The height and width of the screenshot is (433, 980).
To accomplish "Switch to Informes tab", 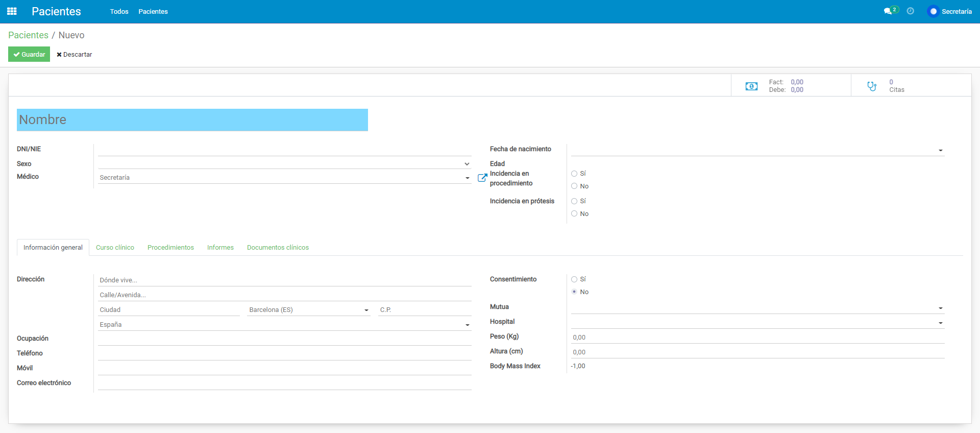I will tap(220, 248).
